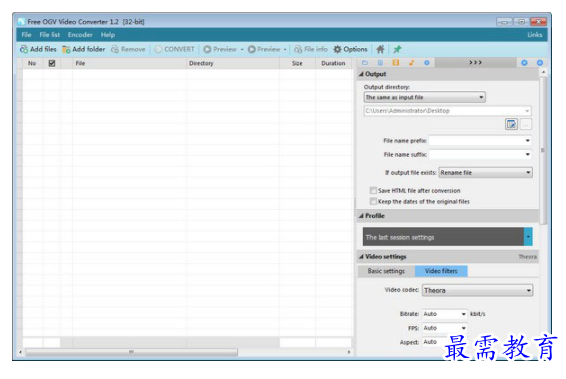Viewport: 566px width, 379px height.
Task: Switch to the Basic settings tab
Action: 386,271
